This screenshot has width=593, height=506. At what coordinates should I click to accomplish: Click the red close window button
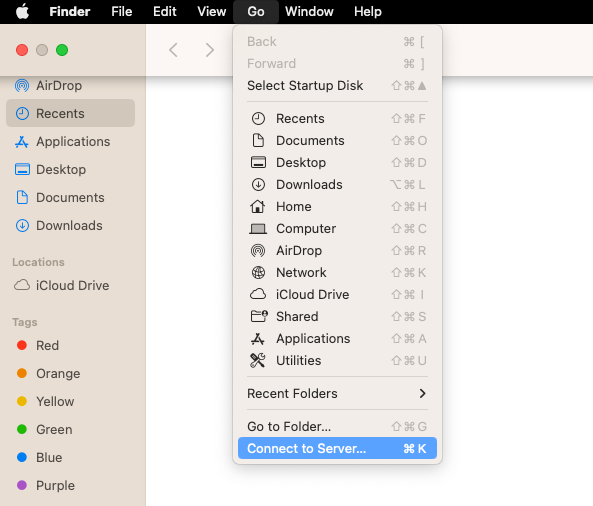point(22,50)
